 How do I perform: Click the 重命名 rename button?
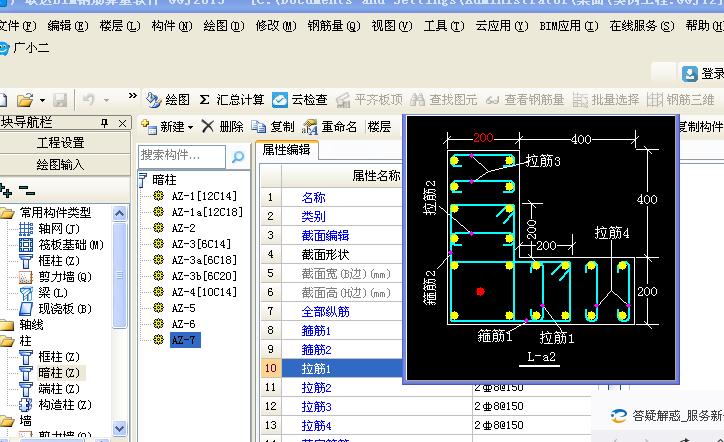[x=329, y=127]
